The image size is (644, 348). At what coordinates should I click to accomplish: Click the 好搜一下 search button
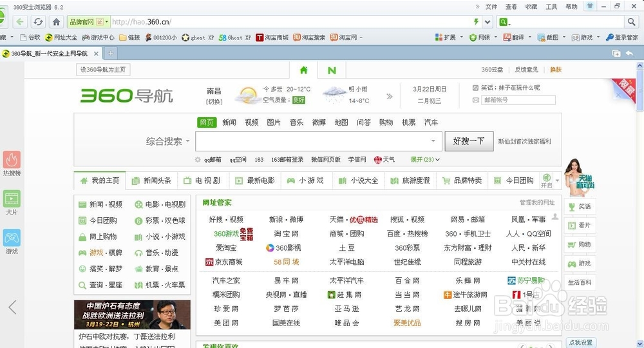pos(469,141)
